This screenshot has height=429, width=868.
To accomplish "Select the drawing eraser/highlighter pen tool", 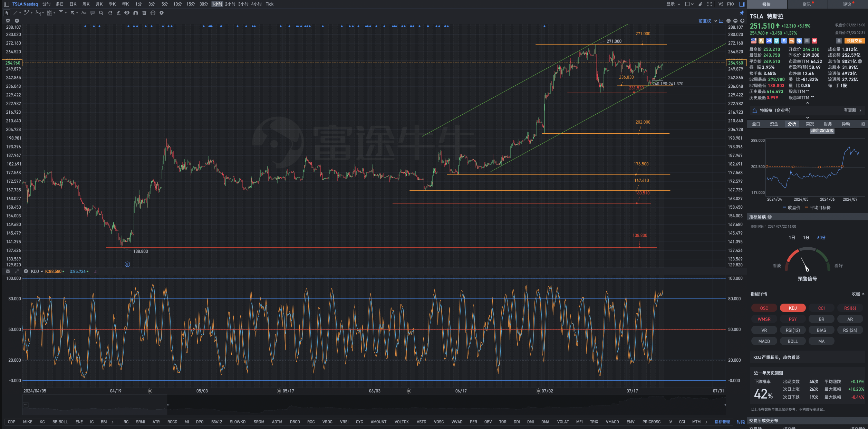I will click(118, 13).
